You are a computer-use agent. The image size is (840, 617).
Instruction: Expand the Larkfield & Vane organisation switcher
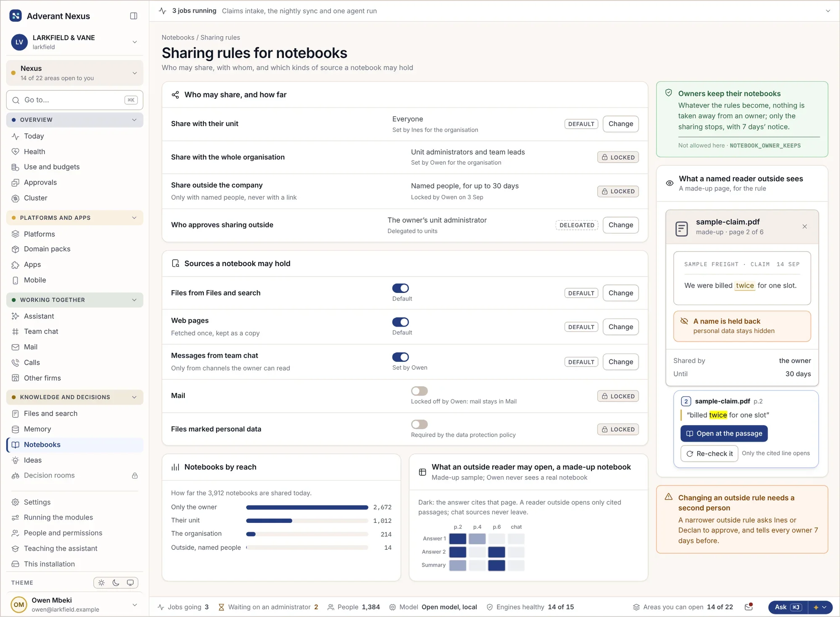[75, 42]
